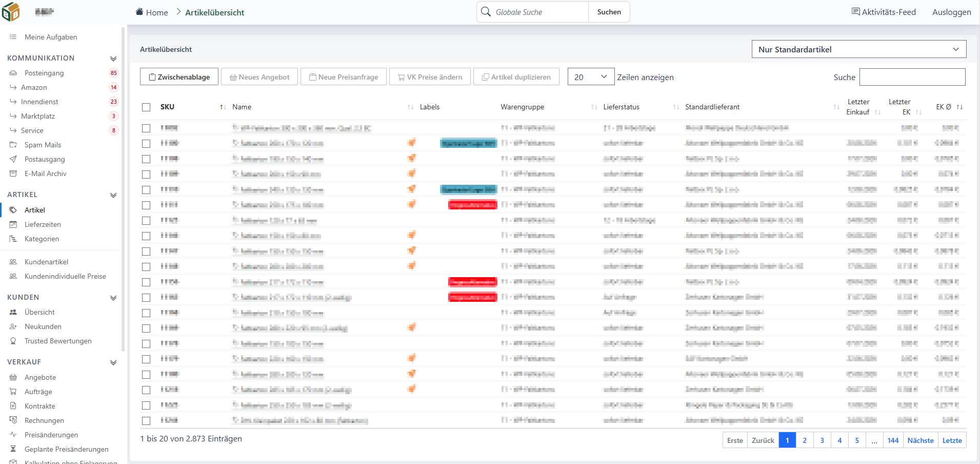Open Kundenartikel menu entry
Screen dimensions: 980x464
click(46, 262)
